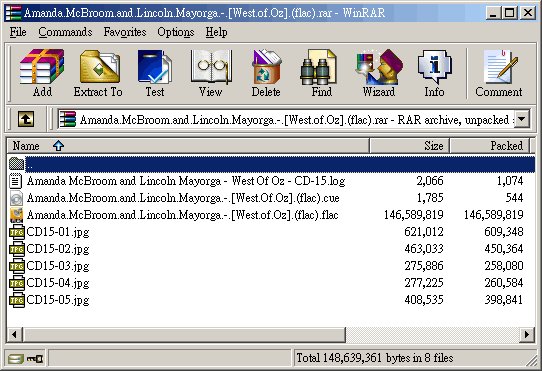Image resolution: width=542 pixels, height=371 pixels.
Task: Click the packed value 450,364
Action: [504, 249]
